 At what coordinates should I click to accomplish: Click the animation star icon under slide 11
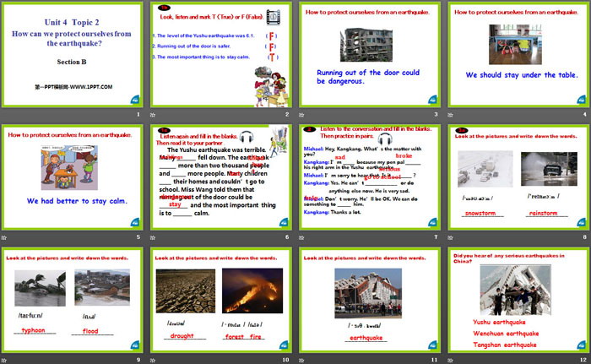tap(301, 361)
